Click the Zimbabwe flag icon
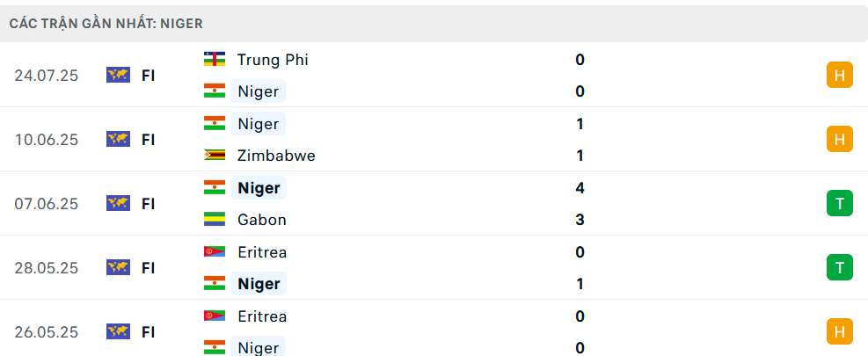 [215, 156]
